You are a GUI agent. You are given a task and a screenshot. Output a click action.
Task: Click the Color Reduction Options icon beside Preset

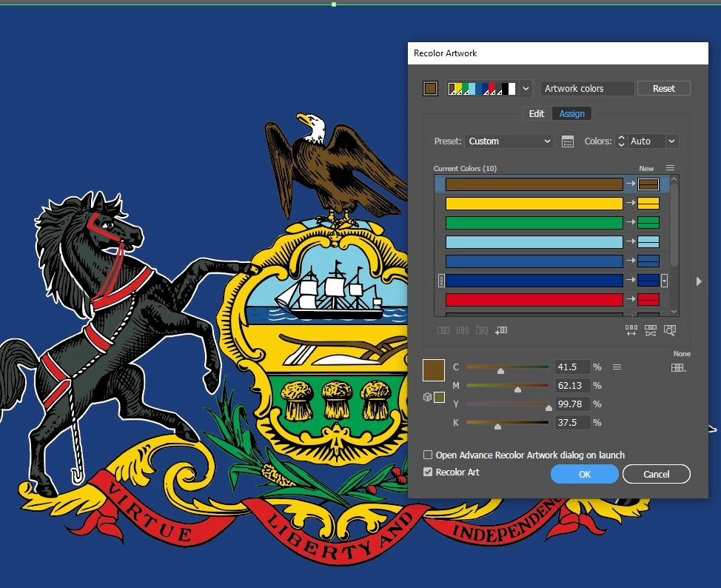[x=568, y=141]
